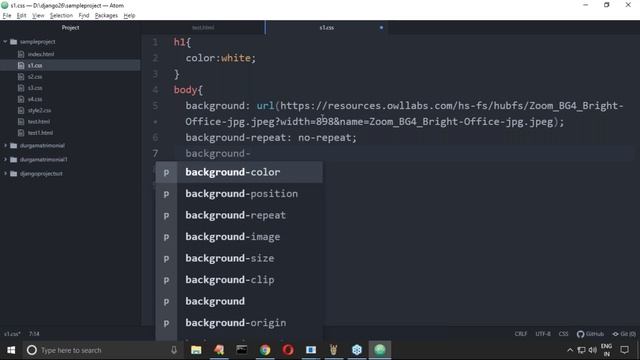This screenshot has height=360, width=640.
Task: Open index.html in the tree view
Action: [x=41, y=54]
